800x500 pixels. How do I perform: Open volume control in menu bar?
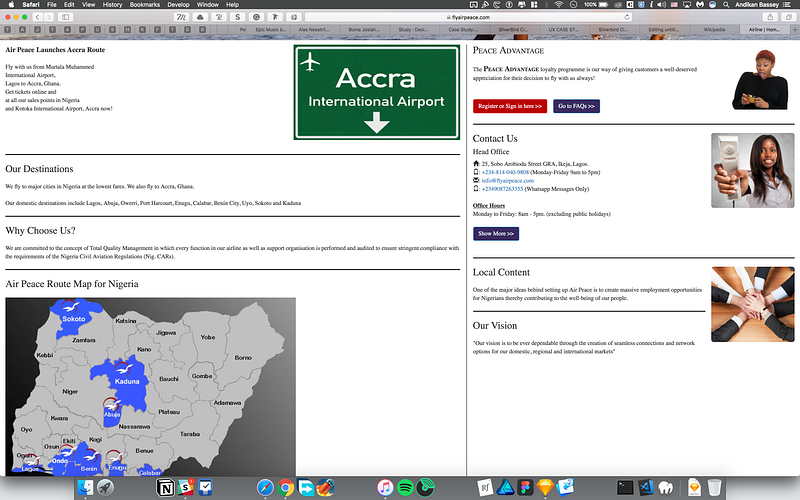[662, 4]
